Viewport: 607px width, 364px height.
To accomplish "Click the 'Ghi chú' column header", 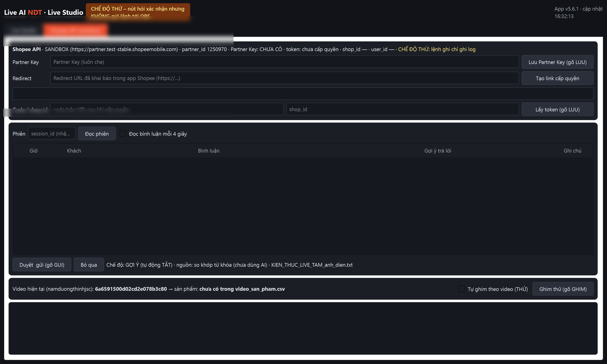I will pos(572,151).
